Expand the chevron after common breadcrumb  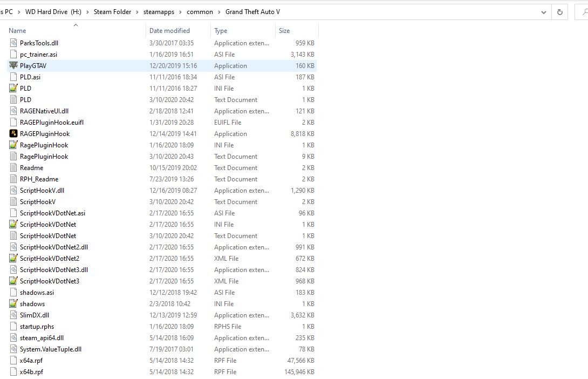[219, 12]
